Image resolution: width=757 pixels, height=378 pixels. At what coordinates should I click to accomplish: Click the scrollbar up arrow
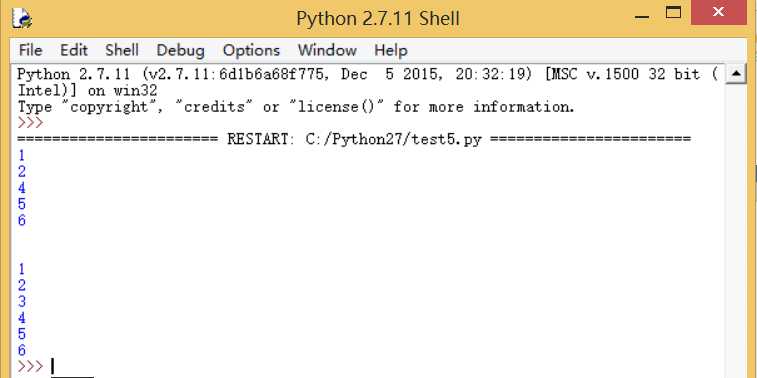pos(736,73)
